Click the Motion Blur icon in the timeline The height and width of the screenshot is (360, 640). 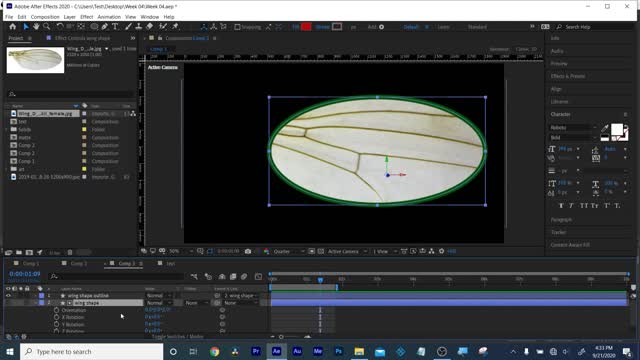[x=244, y=277]
